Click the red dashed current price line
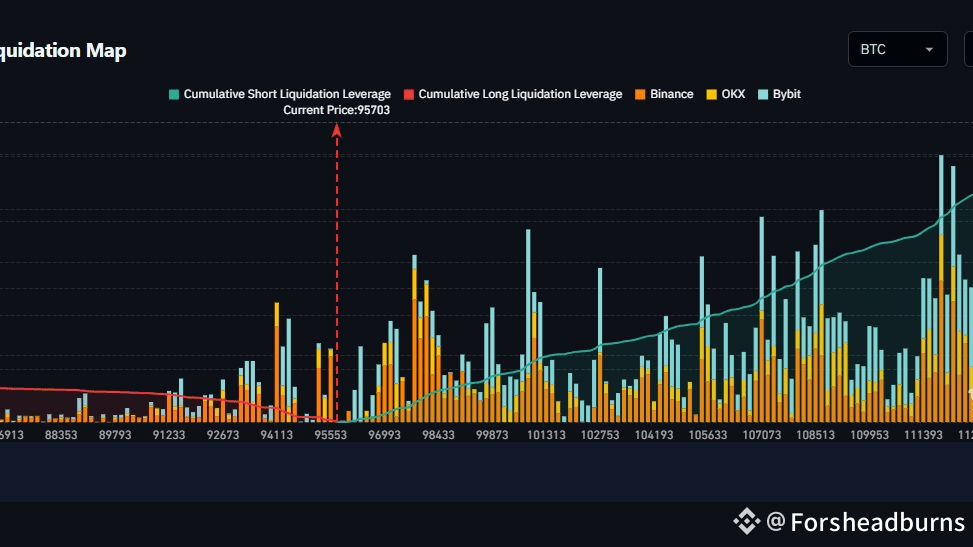Viewport: 973px width, 547px height. pyautogui.click(x=337, y=280)
